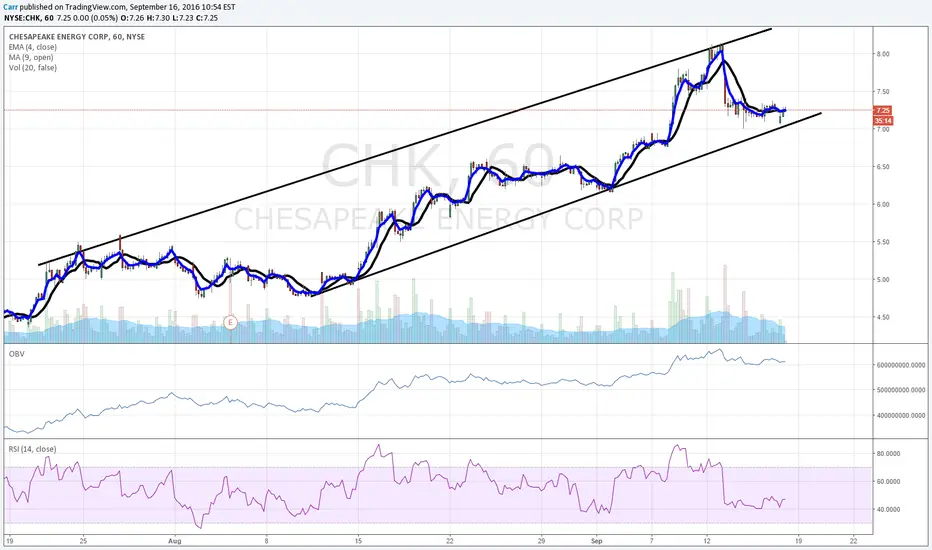
Task: Click the 500000000.0000 OBV axis label
Action: coord(900,390)
